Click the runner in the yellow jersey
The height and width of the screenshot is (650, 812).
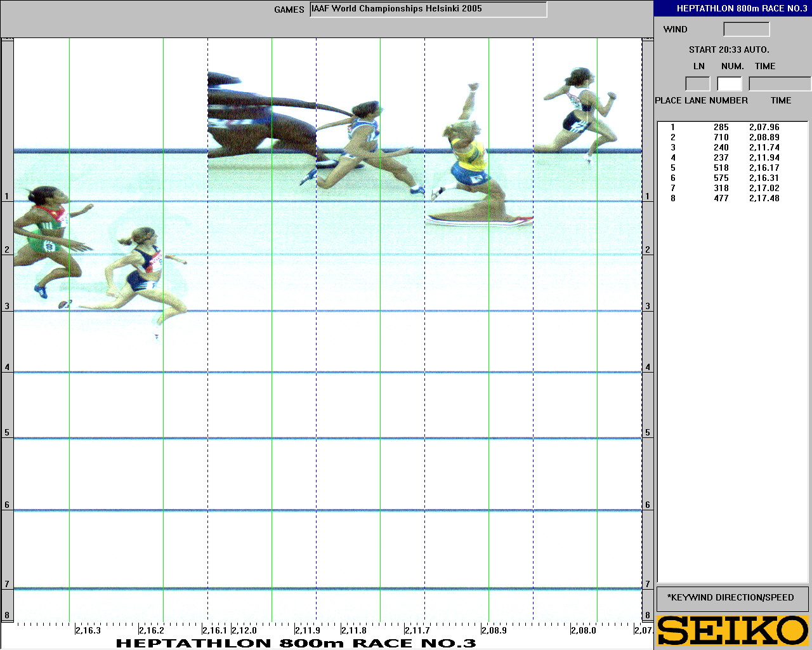coord(469,162)
